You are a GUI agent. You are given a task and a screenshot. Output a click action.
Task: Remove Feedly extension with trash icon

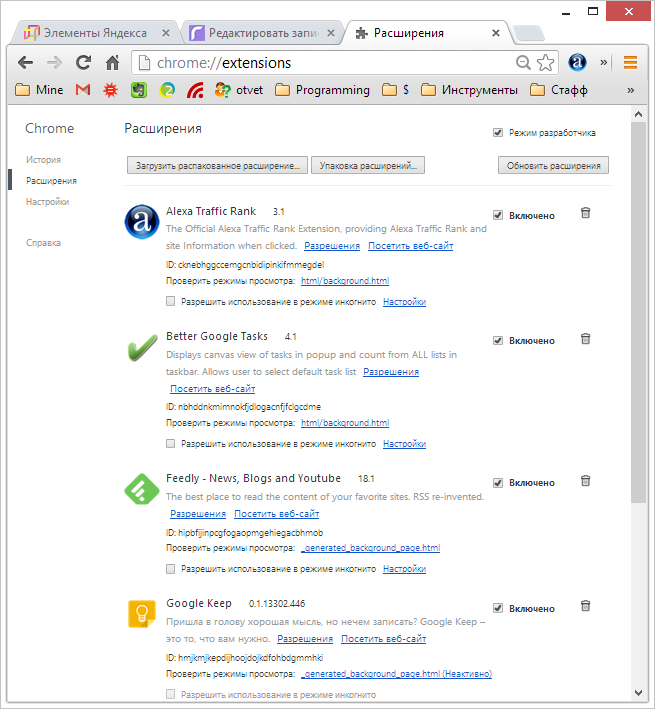[x=585, y=481]
